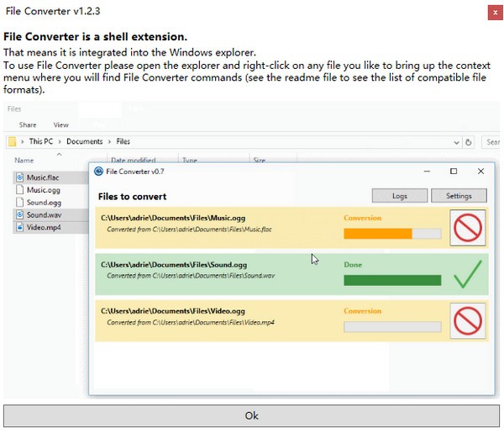The width and height of the screenshot is (504, 433).
Task: Open the Settings button
Action: point(459,196)
